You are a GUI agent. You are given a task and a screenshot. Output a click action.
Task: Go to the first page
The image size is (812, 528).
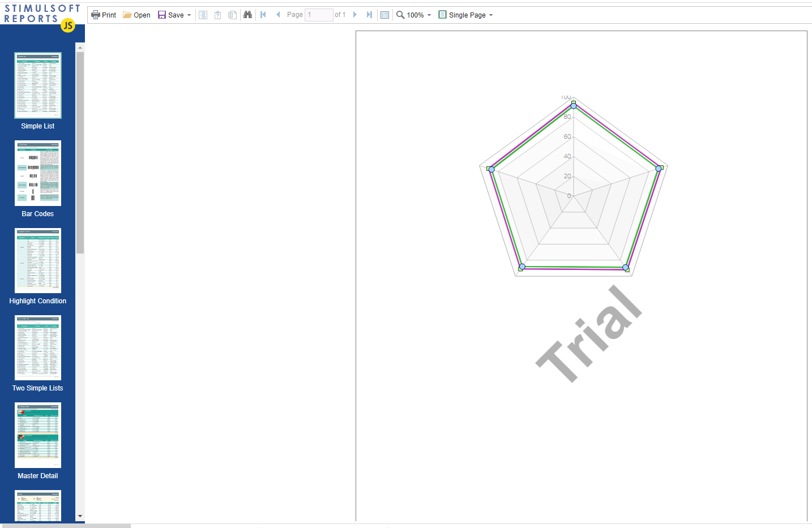[263, 15]
